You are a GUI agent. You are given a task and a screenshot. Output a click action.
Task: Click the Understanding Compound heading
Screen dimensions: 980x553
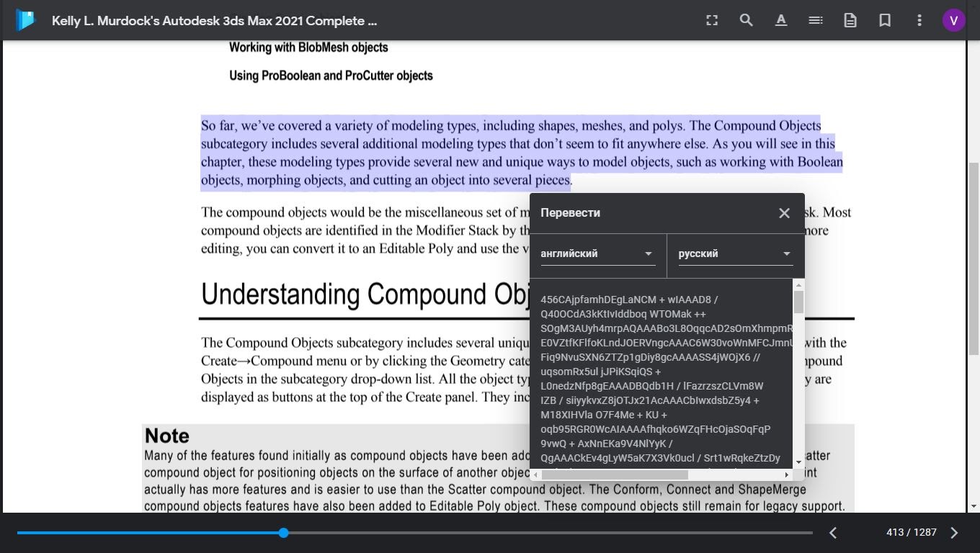tap(365, 295)
